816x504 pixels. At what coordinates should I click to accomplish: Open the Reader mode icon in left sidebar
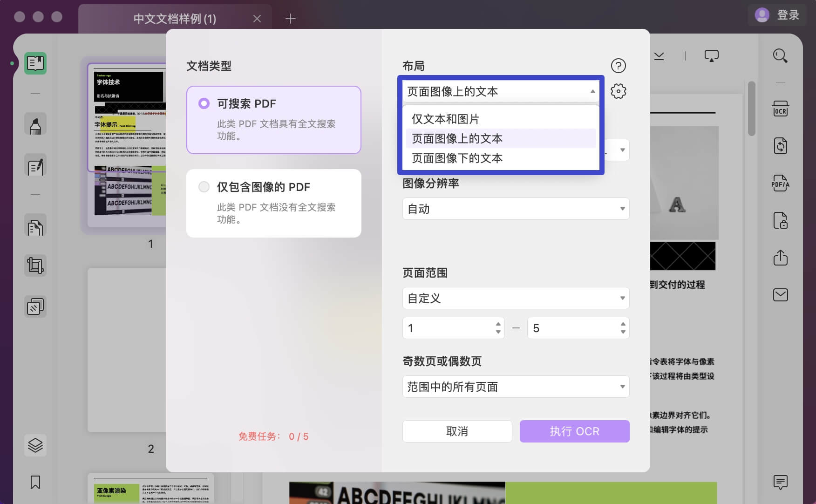35,63
